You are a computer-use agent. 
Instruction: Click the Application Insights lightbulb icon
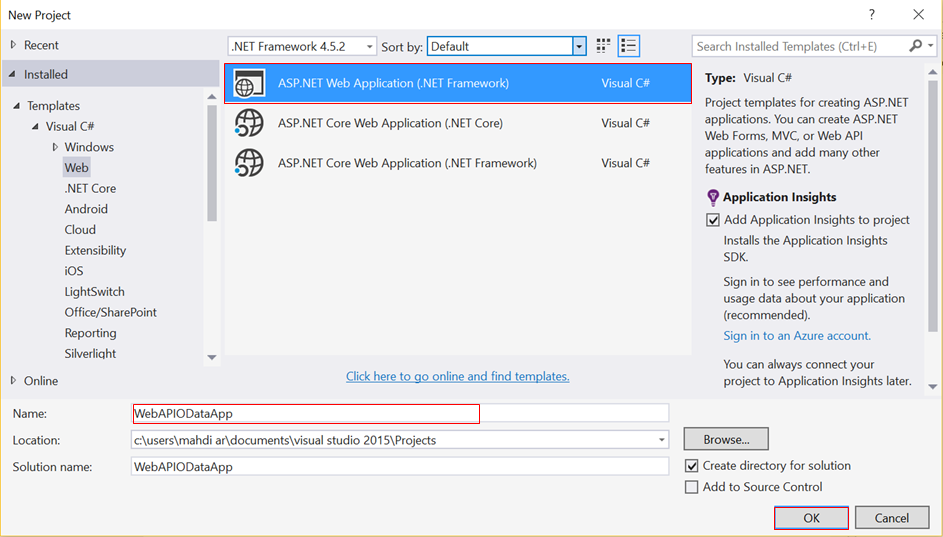[713, 197]
